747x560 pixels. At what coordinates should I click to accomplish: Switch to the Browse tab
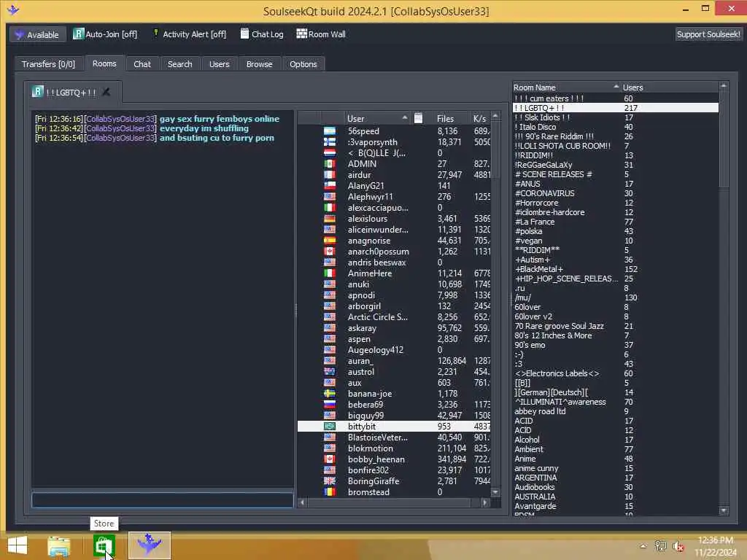coord(259,64)
